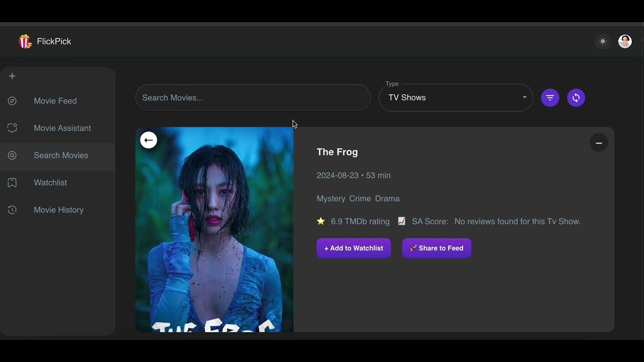Click the Movie Assistant chat icon
644x362 pixels.
click(12, 128)
